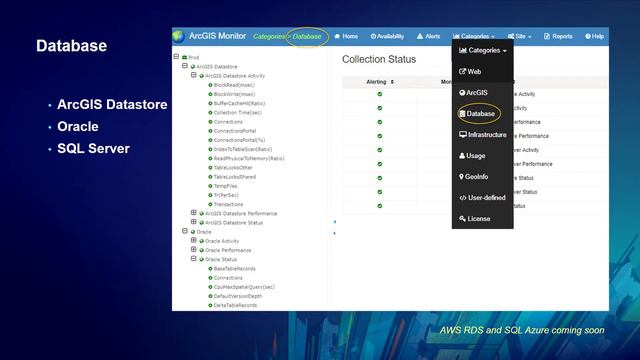
Task: Select ConnectionsPortal tree item
Action: coord(235,131)
